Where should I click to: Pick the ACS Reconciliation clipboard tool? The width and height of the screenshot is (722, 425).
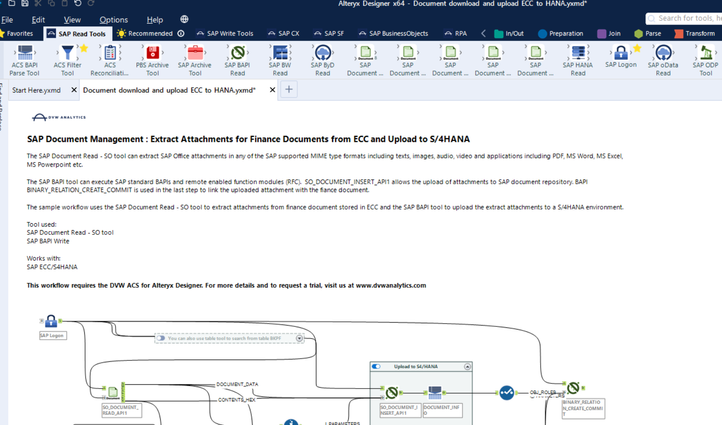point(110,60)
